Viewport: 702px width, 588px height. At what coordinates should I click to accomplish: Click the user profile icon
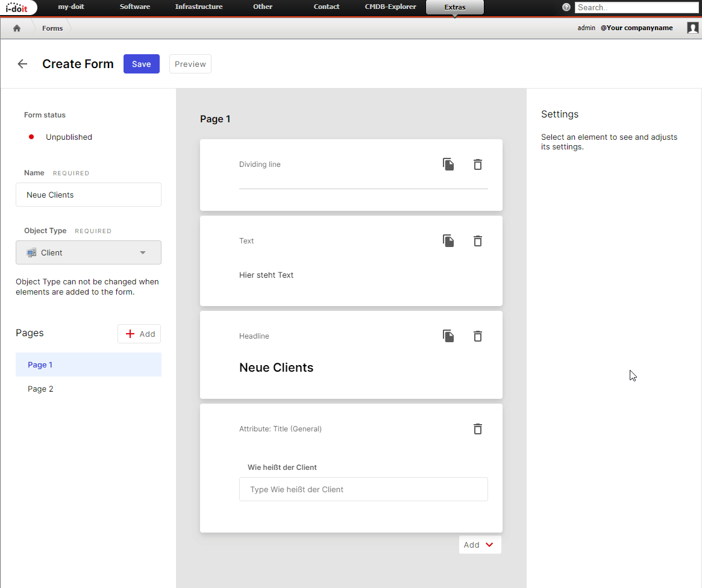[692, 28]
